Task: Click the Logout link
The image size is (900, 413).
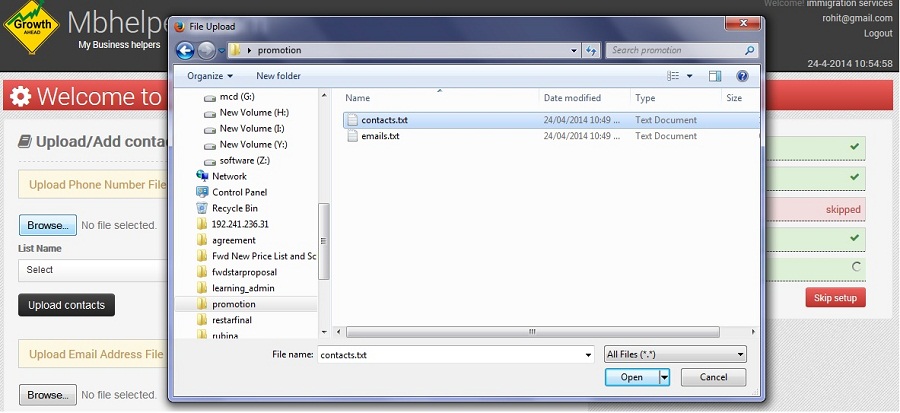Action: point(877,33)
